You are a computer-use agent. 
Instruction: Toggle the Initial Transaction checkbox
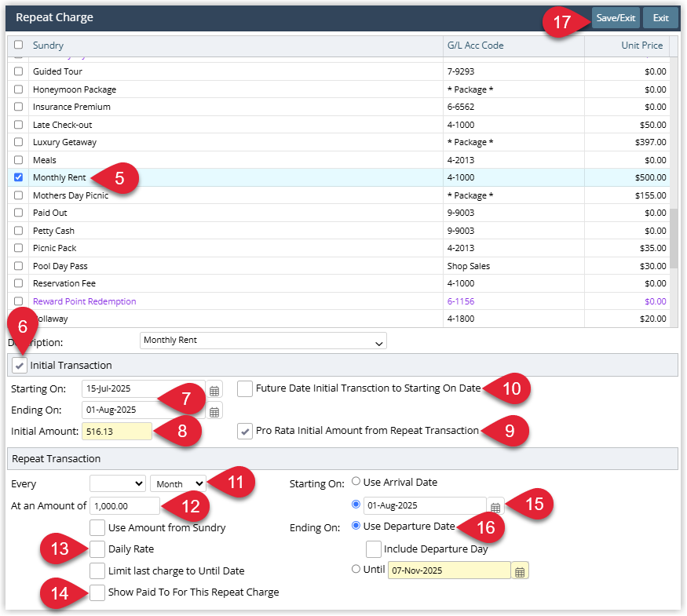pyautogui.click(x=20, y=365)
